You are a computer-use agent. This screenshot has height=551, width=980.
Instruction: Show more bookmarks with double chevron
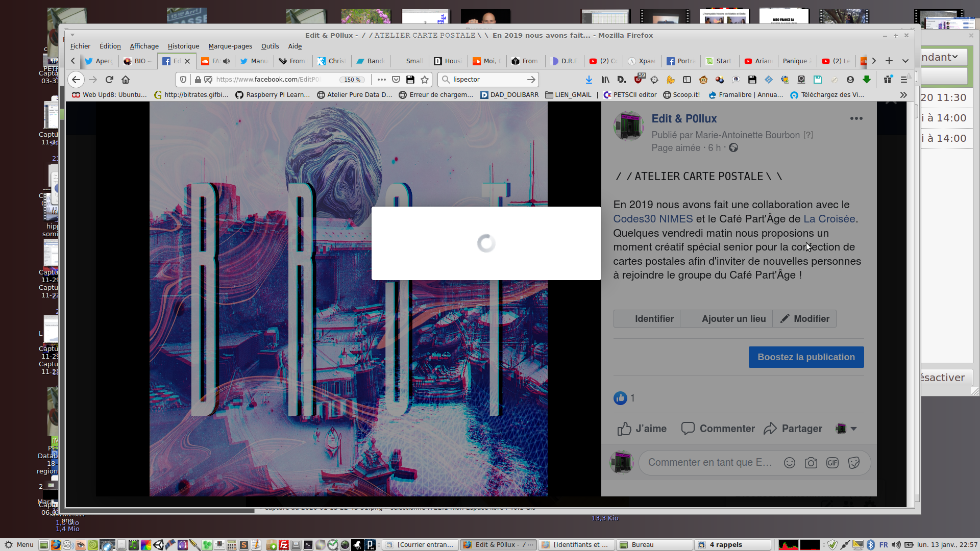[903, 95]
